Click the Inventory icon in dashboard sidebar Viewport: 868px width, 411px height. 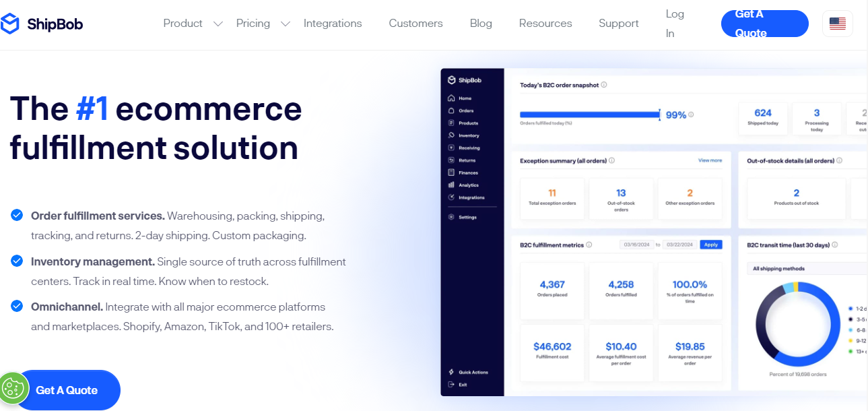pyautogui.click(x=451, y=135)
